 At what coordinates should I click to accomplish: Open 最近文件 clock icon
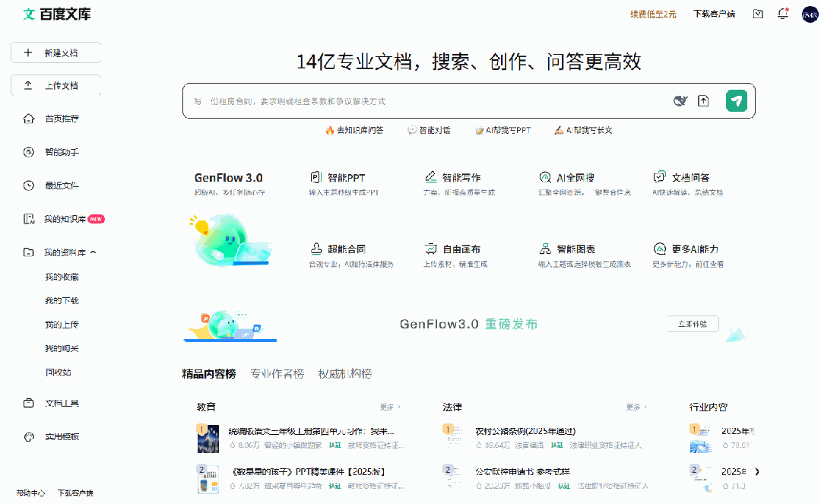[29, 185]
